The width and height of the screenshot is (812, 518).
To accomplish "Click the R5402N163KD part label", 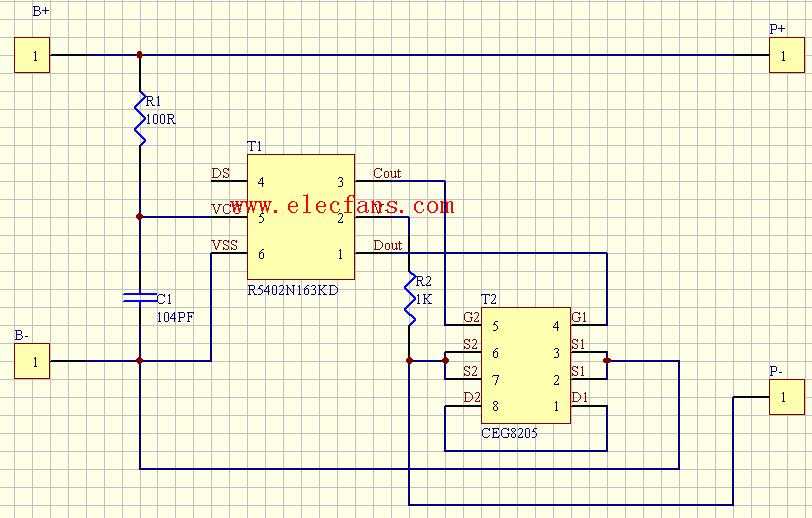I will (293, 290).
